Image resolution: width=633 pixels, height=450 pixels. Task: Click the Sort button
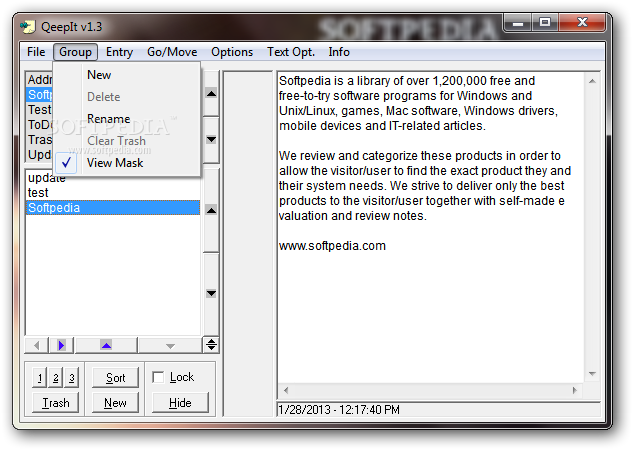pyautogui.click(x=115, y=378)
